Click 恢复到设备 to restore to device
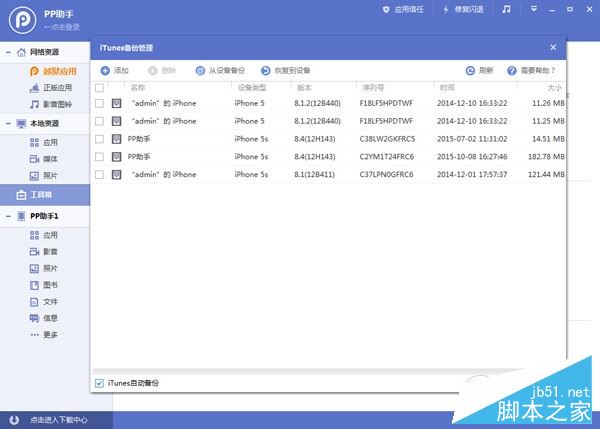Screen dimensions: 600x429 pyautogui.click(x=285, y=70)
